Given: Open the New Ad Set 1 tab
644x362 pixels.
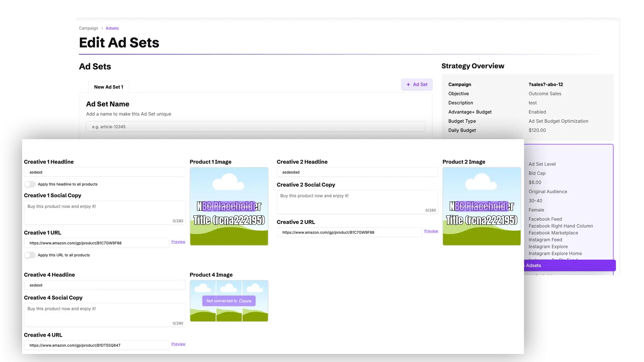Looking at the screenshot, I should pos(108,87).
